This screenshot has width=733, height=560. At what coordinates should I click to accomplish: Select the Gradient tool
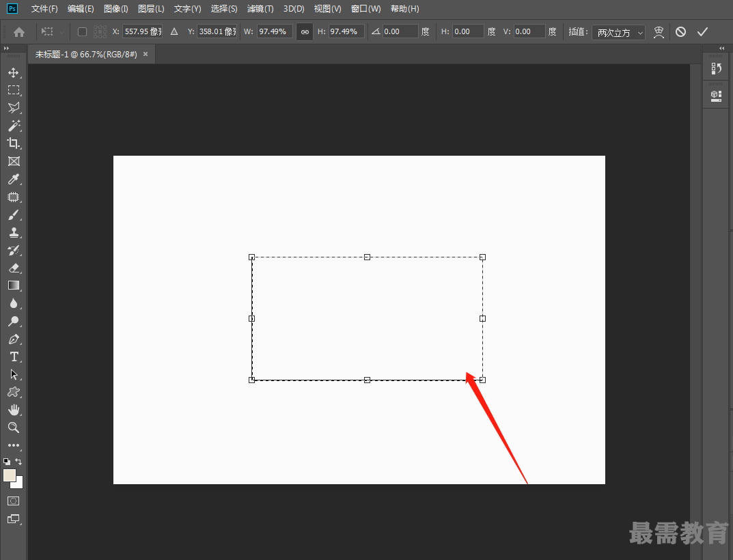pyautogui.click(x=14, y=285)
